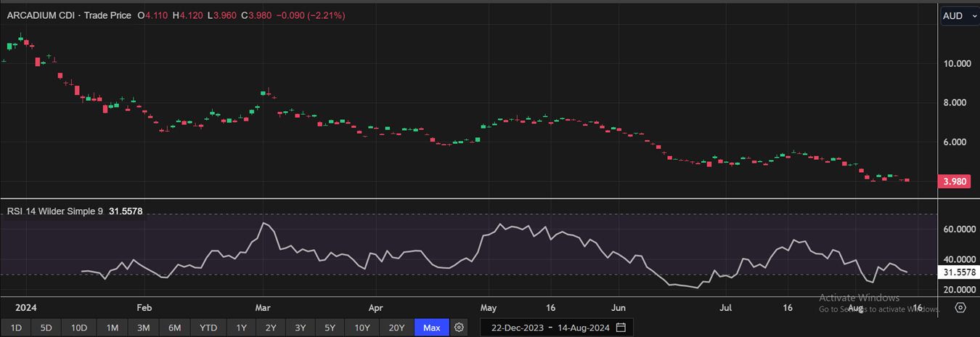
Task: Set the chart range to 3M
Action: (143, 328)
